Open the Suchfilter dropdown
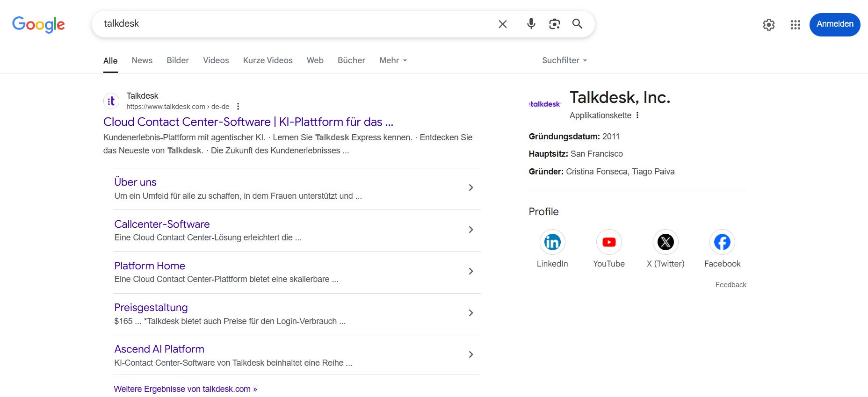The height and width of the screenshot is (397, 868). [564, 60]
